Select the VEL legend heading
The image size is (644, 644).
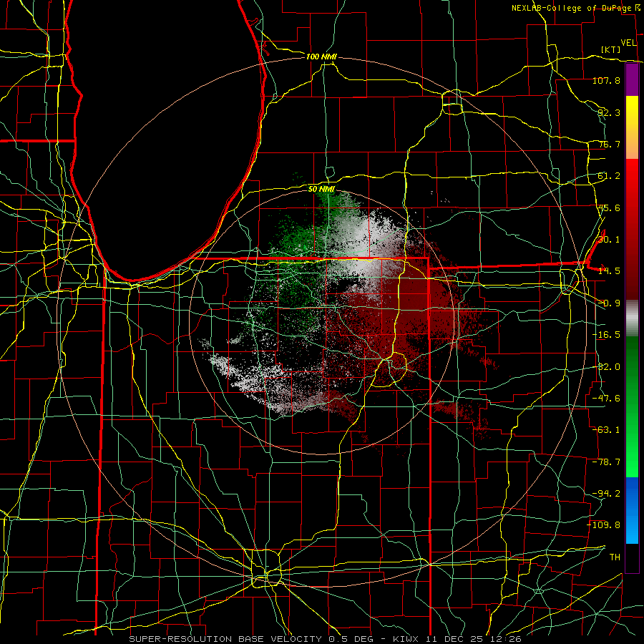[628, 43]
